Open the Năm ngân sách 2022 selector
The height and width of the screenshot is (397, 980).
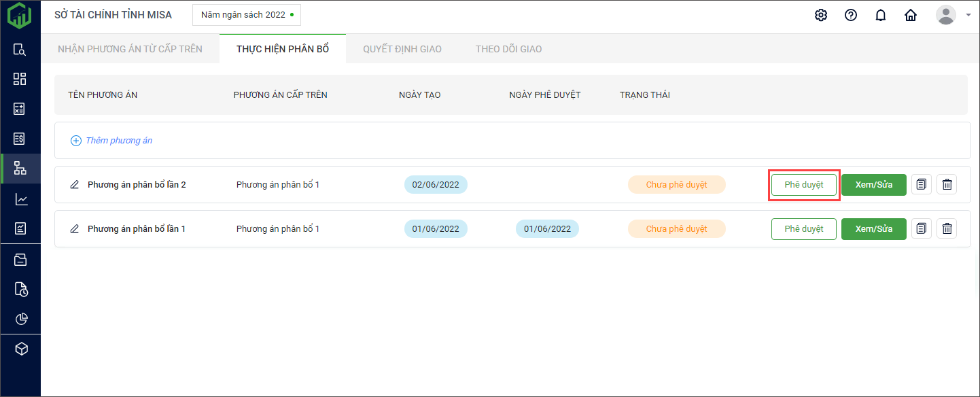247,14
